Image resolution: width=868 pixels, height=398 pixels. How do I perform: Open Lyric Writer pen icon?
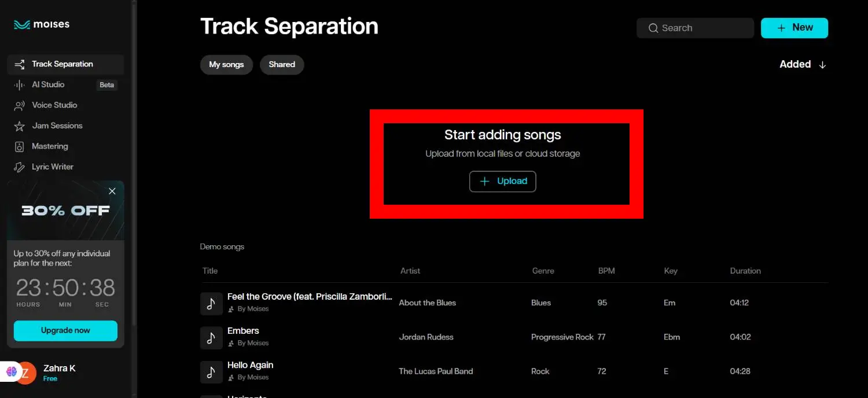click(20, 167)
